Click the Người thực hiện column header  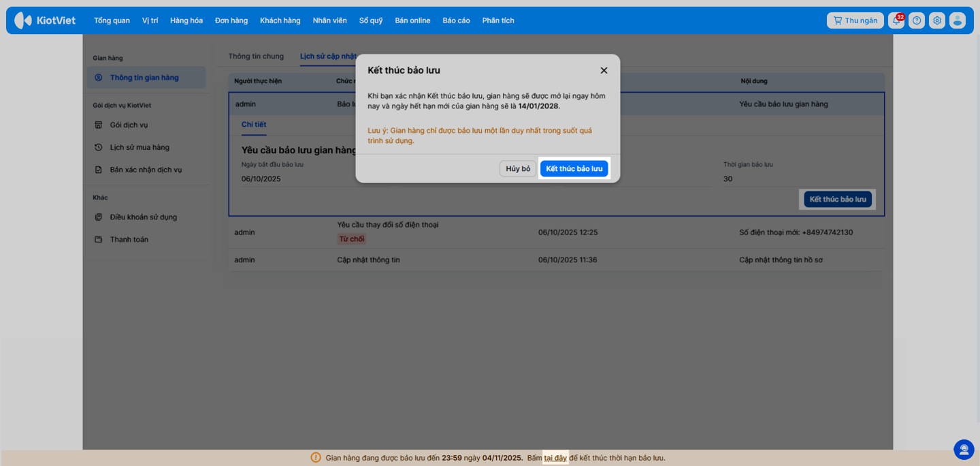[x=258, y=81]
